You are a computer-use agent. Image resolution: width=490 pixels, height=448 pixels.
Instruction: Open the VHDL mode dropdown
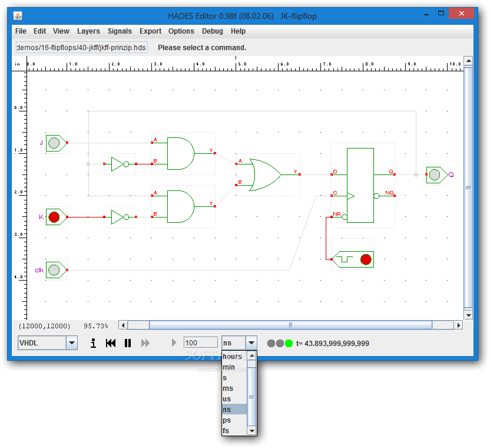click(72, 342)
